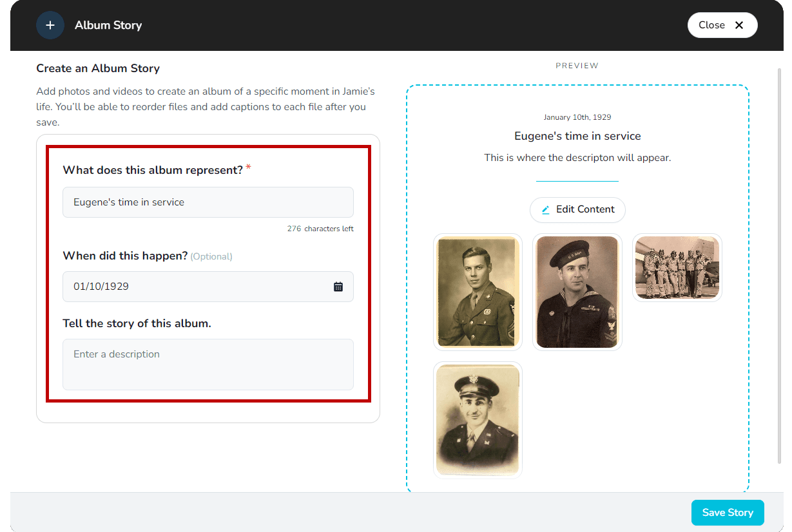The height and width of the screenshot is (532, 792).
Task: Click the 'Enter a description' text area
Action: (208, 364)
